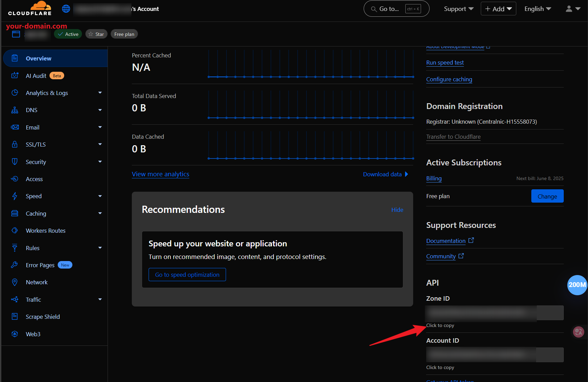Click the translate extension floating icon
Viewport: 588px width, 382px height.
click(x=578, y=332)
